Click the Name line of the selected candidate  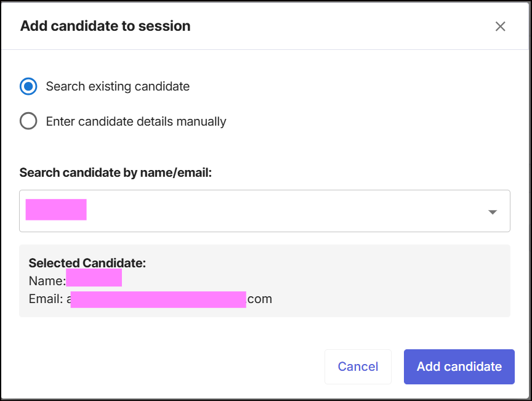(x=75, y=281)
